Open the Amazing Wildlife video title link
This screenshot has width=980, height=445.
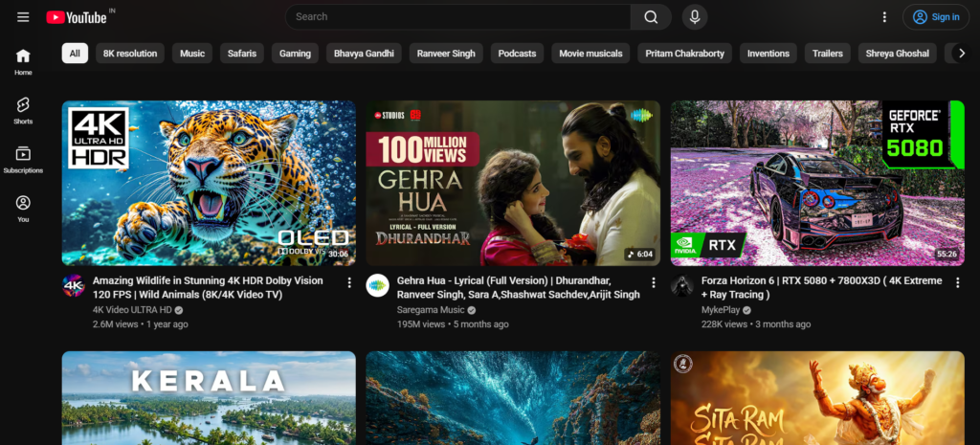pos(208,287)
